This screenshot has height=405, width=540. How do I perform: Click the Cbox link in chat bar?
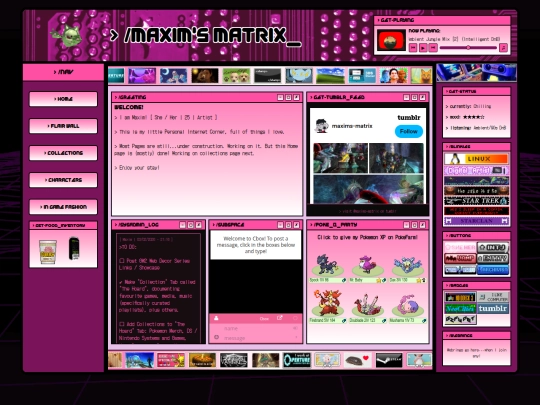tap(264, 319)
